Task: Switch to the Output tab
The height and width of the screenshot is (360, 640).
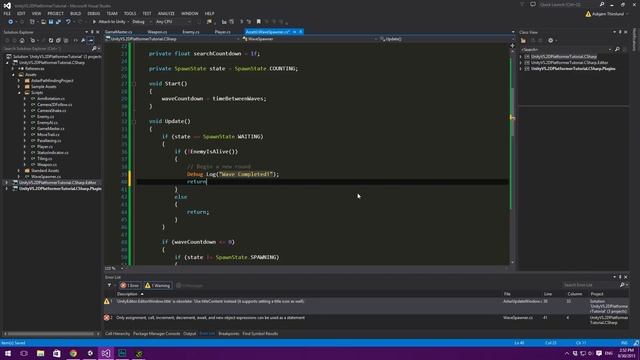Action: pos(189,334)
